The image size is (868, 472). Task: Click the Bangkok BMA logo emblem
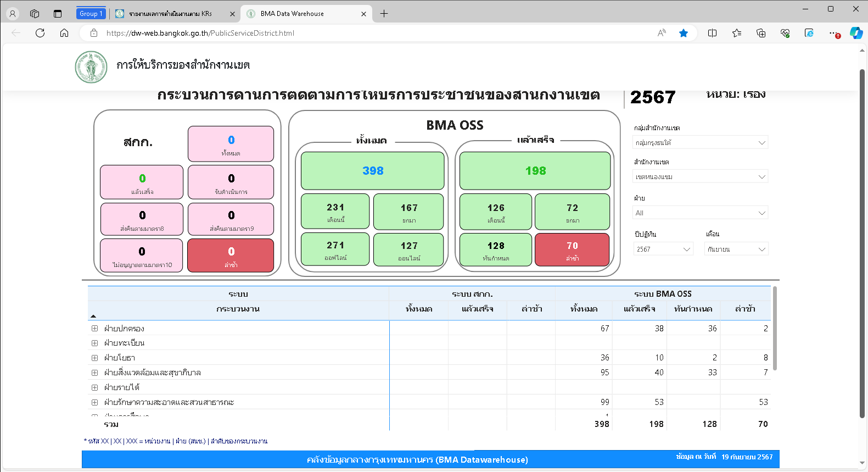[x=91, y=67]
